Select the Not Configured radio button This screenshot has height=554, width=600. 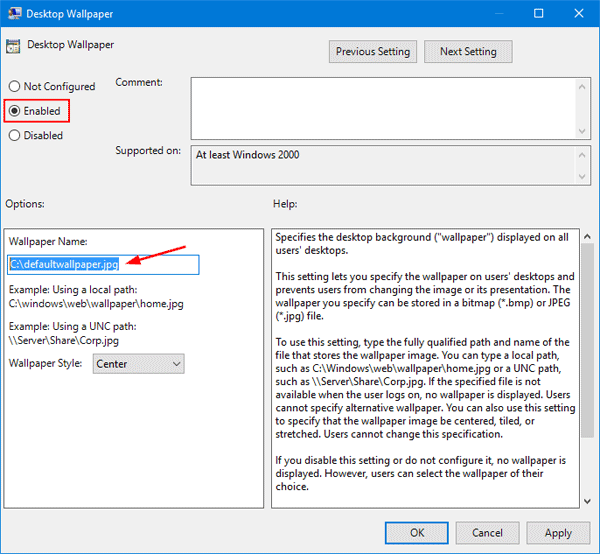[15, 87]
